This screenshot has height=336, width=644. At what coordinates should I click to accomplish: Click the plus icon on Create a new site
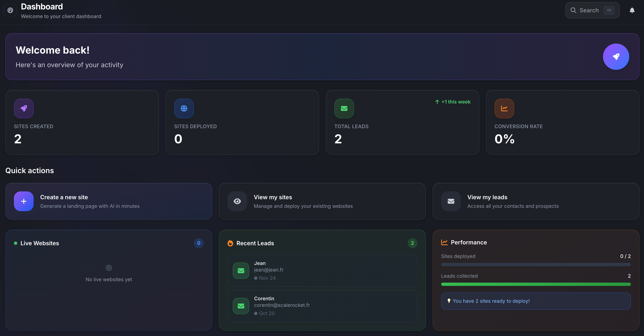click(x=24, y=201)
